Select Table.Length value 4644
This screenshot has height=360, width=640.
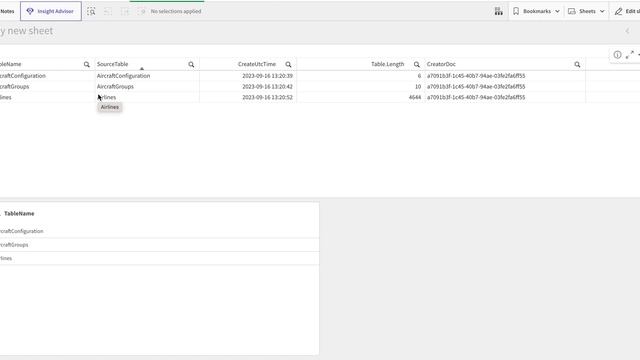(x=415, y=97)
